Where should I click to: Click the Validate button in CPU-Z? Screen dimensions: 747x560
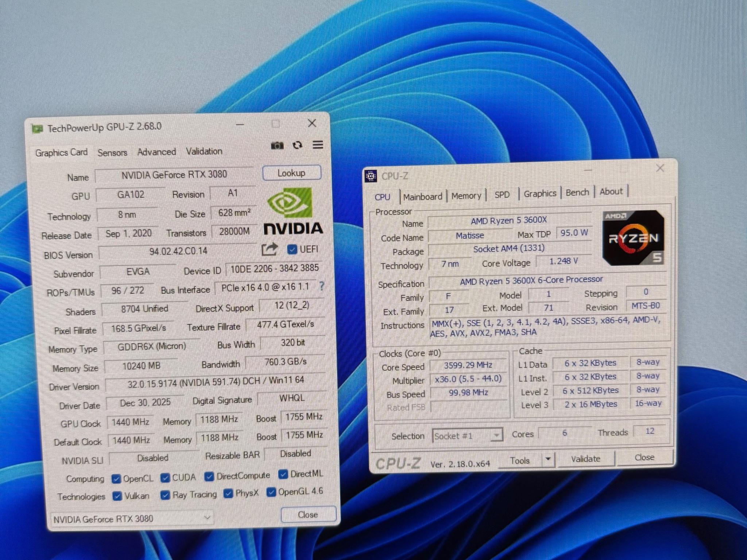(x=585, y=459)
